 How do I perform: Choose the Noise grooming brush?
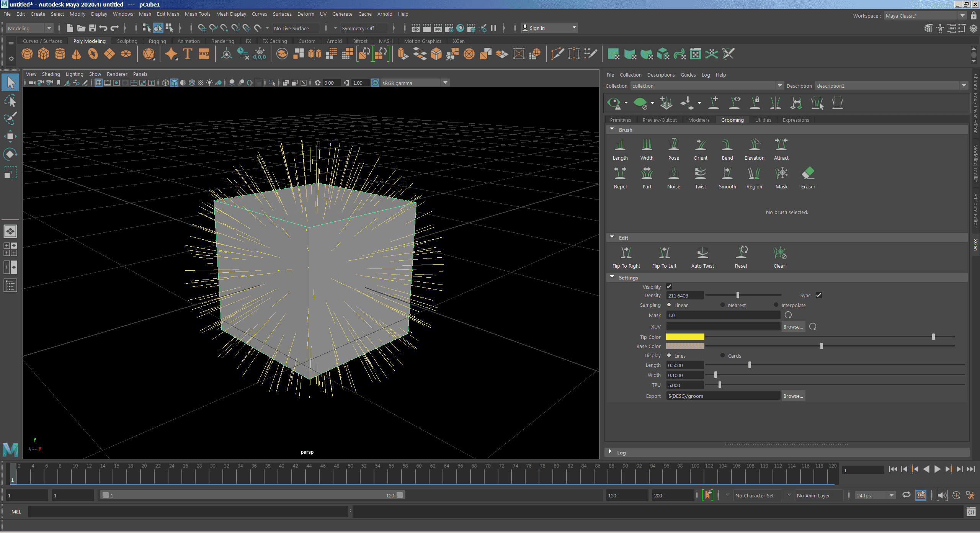pyautogui.click(x=673, y=174)
